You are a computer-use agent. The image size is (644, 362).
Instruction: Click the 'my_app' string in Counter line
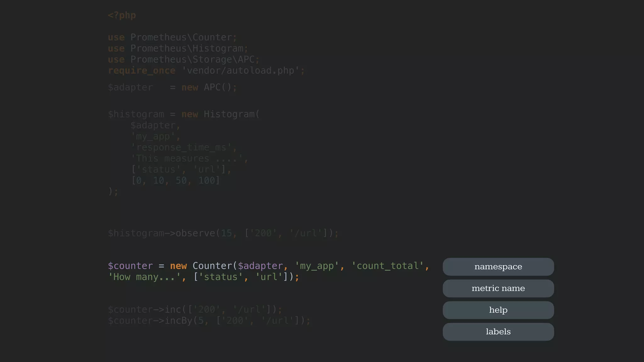[x=317, y=266]
